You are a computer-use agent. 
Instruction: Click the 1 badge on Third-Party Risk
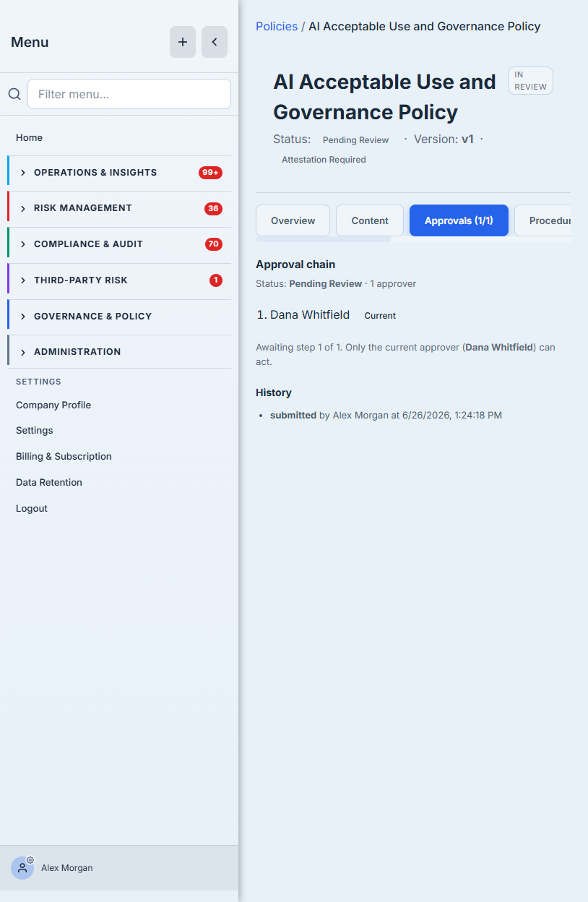[x=216, y=280]
